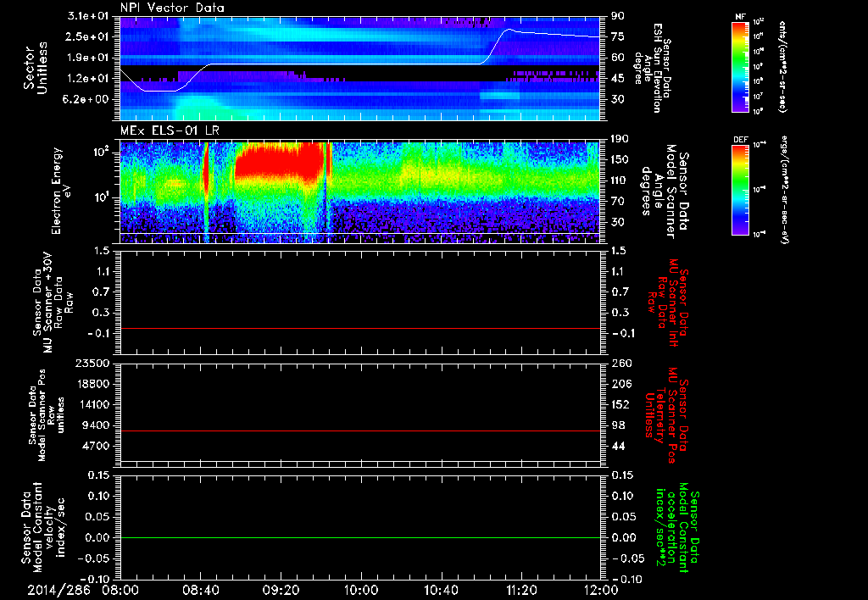This screenshot has width=868, height=600.
Task: Click the '90' Sun elevation tick label
Action: pyautogui.click(x=618, y=16)
